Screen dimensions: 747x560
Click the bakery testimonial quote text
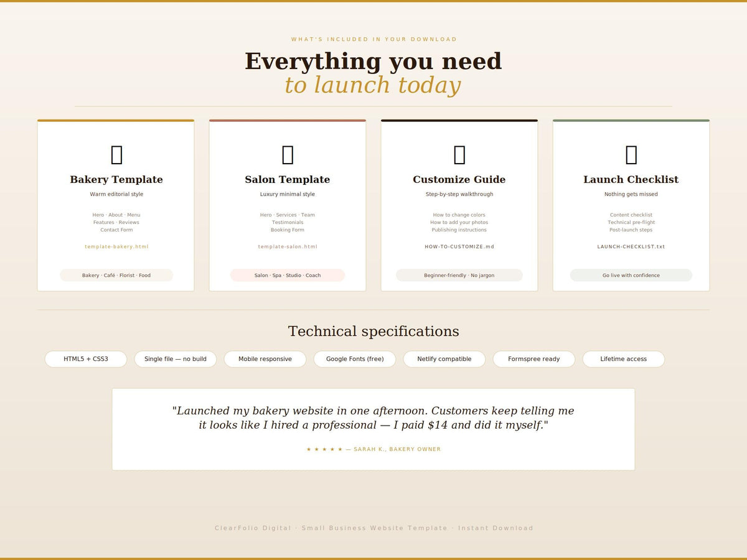point(374,418)
